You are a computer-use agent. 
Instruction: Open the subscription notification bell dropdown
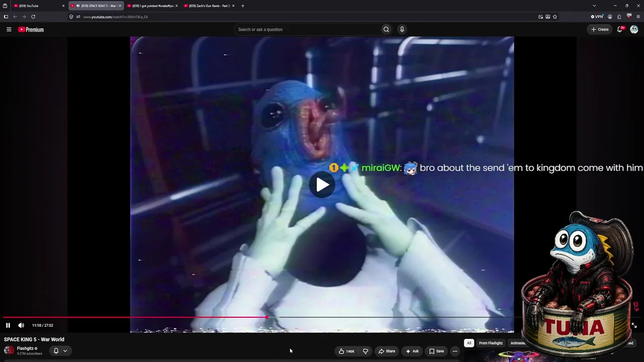click(x=60, y=351)
